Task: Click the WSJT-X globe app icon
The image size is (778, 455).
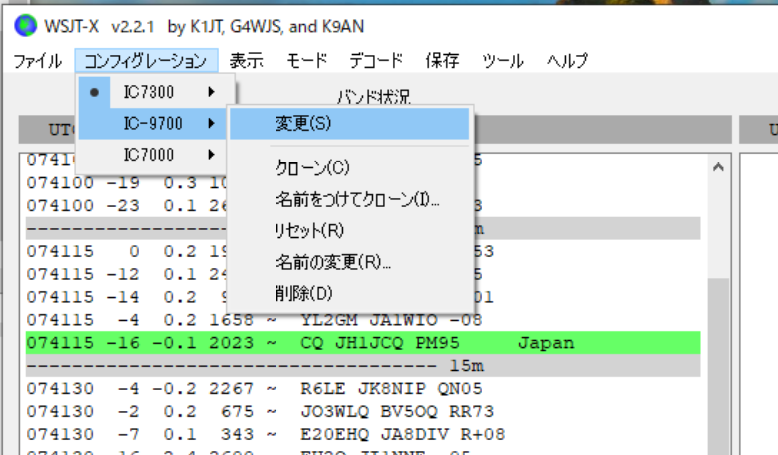Action: coord(25,26)
